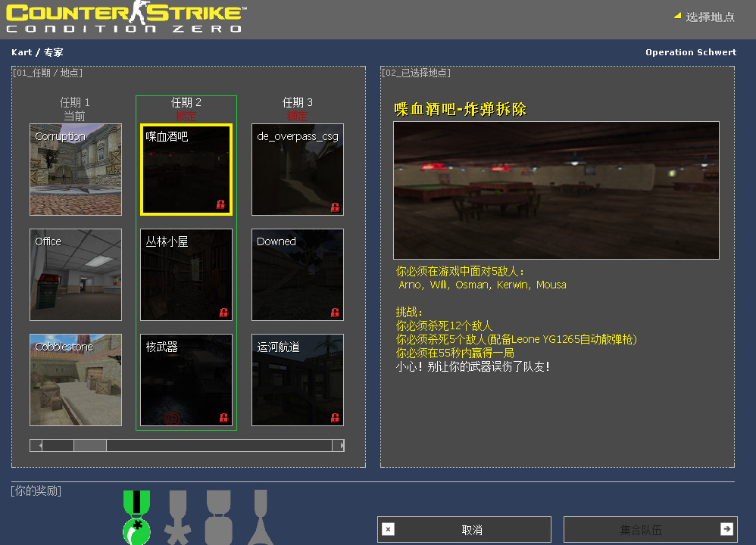
Task: Click the 任期 1 tour header
Action: 75,102
